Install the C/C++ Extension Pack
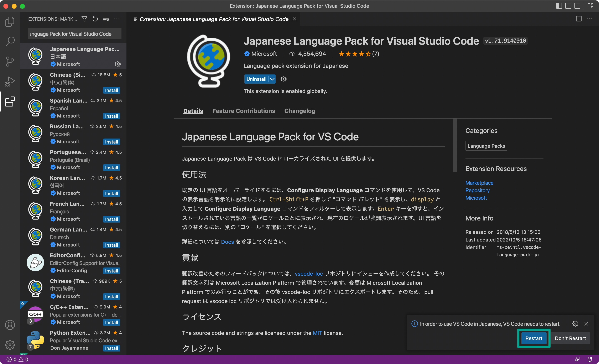The width and height of the screenshot is (599, 364). click(x=111, y=322)
